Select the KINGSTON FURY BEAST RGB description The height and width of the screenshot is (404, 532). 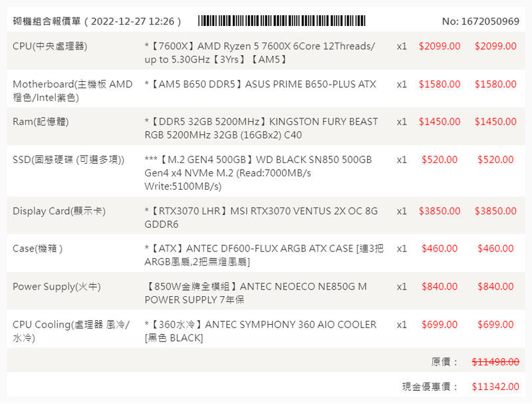261,128
